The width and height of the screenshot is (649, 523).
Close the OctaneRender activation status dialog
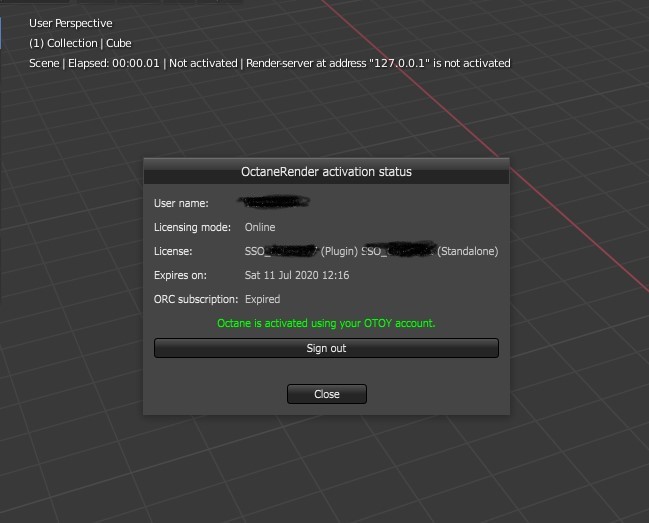pyautogui.click(x=327, y=394)
